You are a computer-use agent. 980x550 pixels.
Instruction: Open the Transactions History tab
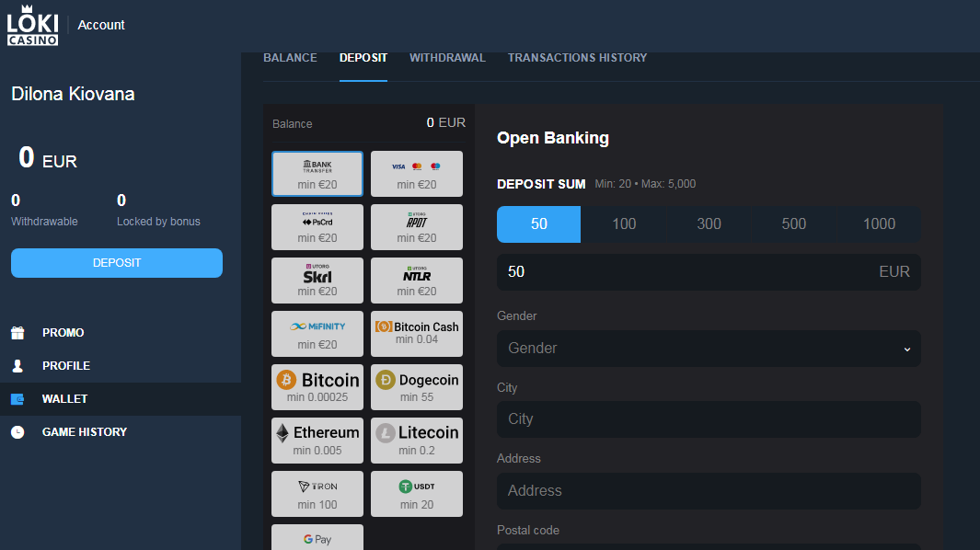coord(577,58)
